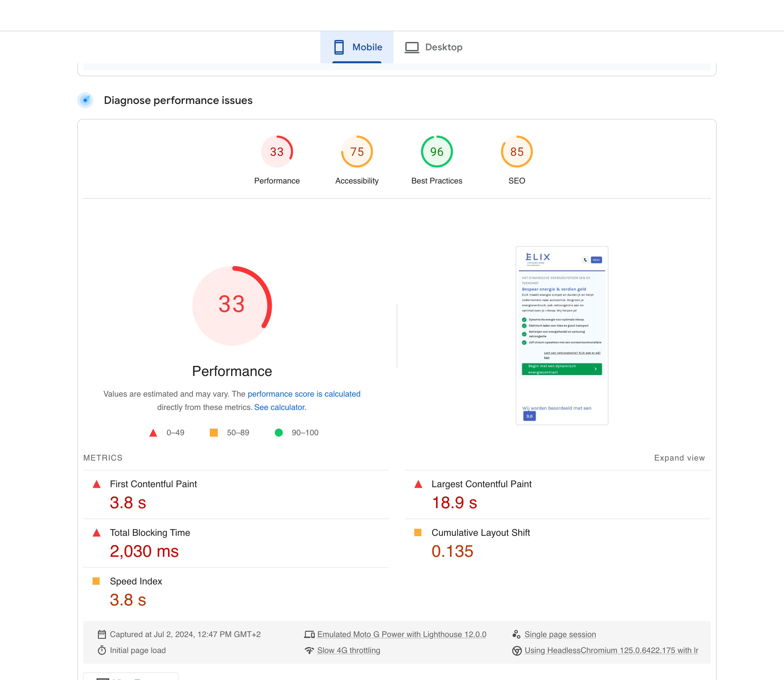Screen dimensions: 784x680
Task: Click the Best Practices gauge showing 96
Action: click(x=437, y=152)
